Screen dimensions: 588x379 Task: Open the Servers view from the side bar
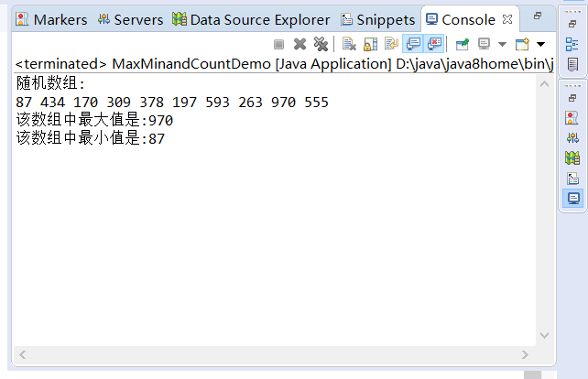(572, 138)
